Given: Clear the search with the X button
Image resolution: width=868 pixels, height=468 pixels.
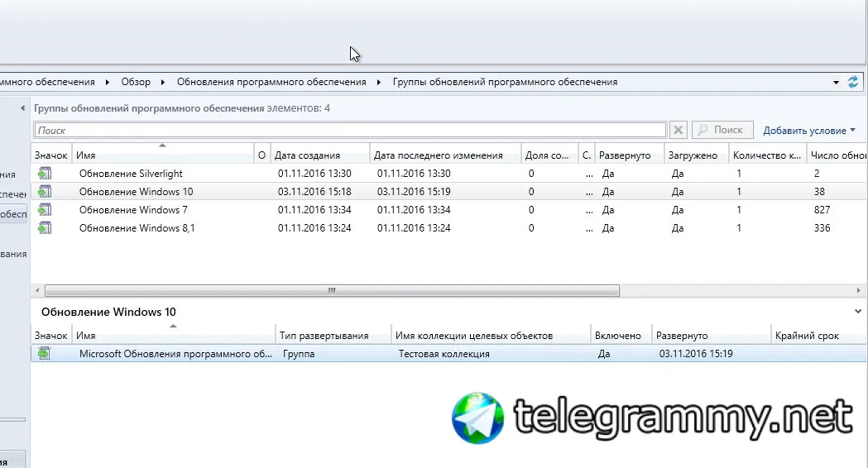Looking at the screenshot, I should click(x=679, y=131).
